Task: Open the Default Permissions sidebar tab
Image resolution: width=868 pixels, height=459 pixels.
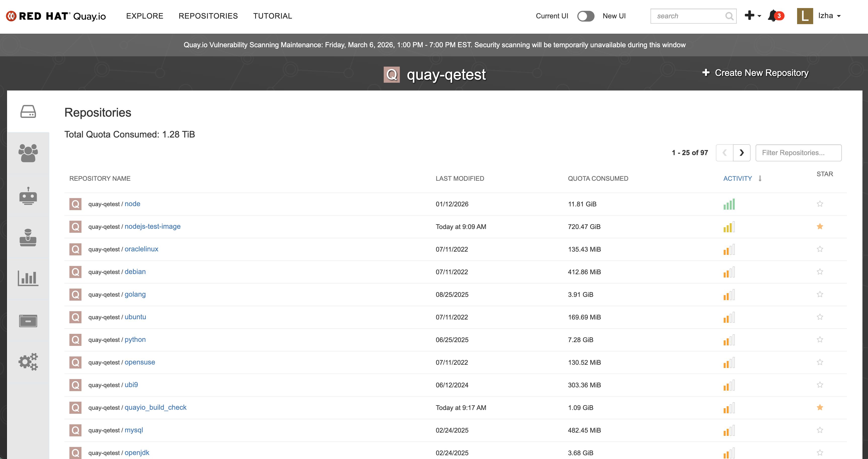Action: 28,238
